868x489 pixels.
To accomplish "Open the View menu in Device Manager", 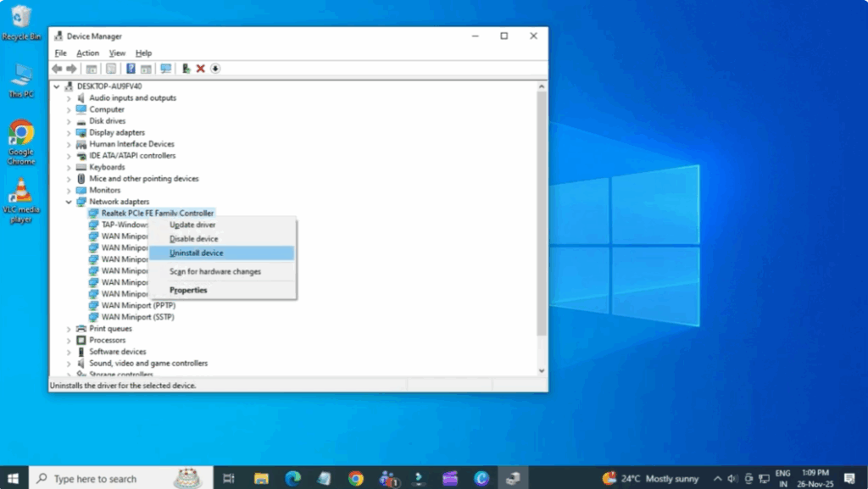I will tap(117, 53).
